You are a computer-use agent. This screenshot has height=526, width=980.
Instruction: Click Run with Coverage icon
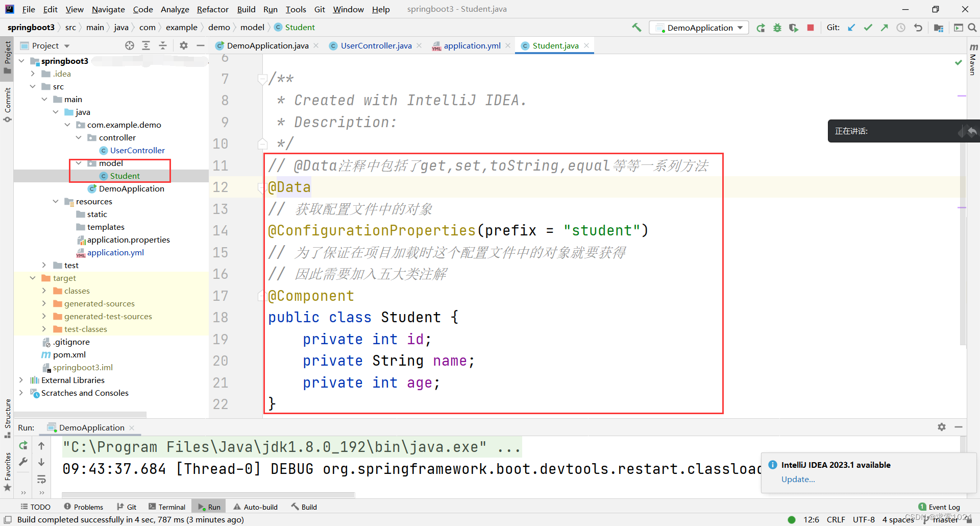click(x=793, y=28)
